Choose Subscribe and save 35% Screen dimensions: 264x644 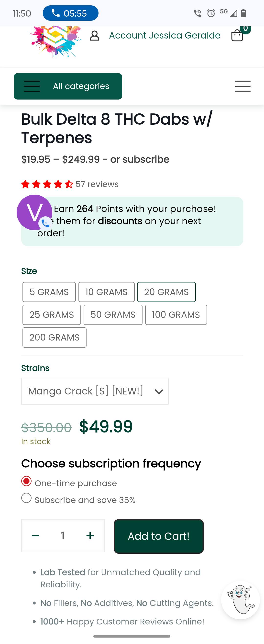(27, 498)
